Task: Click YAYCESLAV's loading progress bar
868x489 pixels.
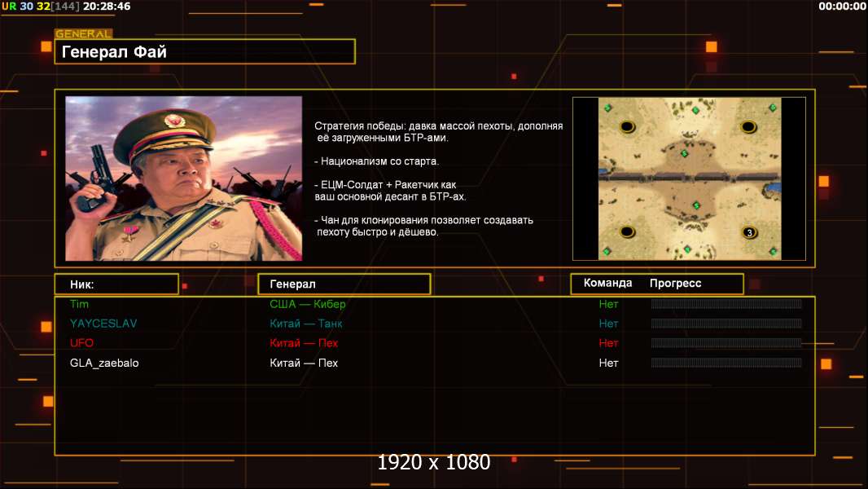Action: pos(726,324)
